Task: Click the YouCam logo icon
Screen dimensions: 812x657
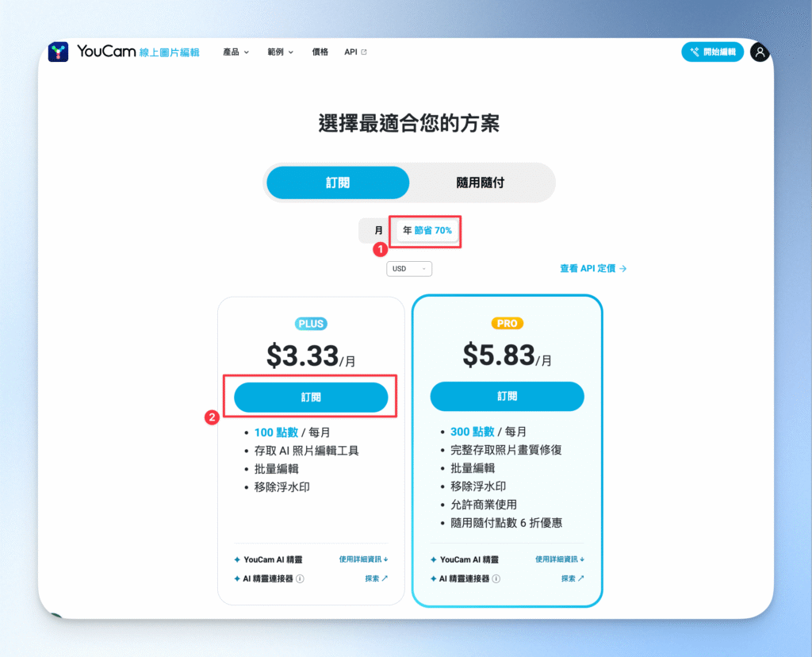Action: point(58,52)
